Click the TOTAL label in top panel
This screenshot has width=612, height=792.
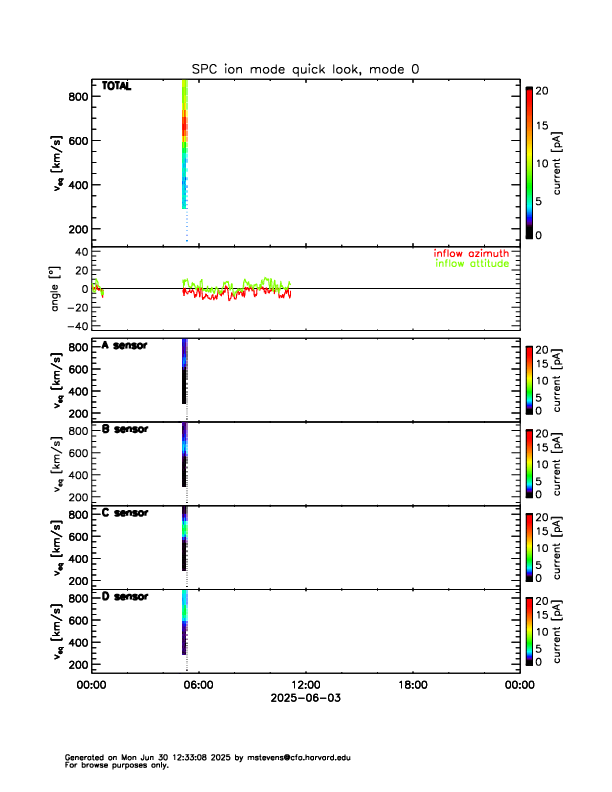tap(117, 88)
